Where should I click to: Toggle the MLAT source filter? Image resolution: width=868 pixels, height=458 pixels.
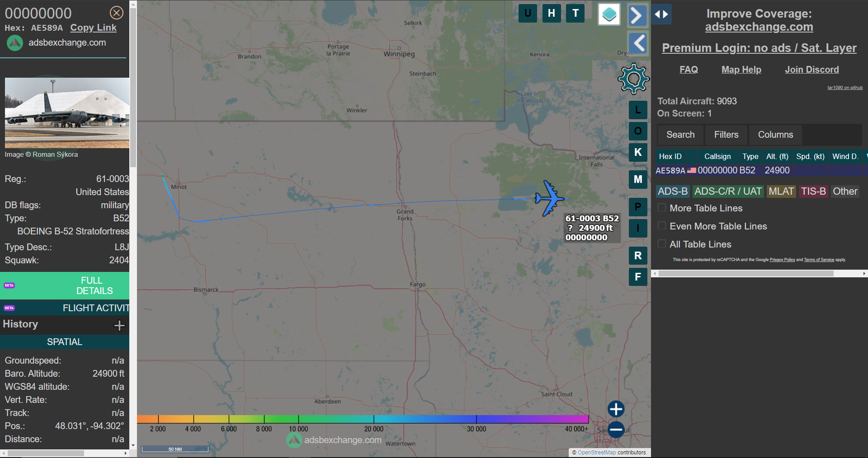[781, 192]
